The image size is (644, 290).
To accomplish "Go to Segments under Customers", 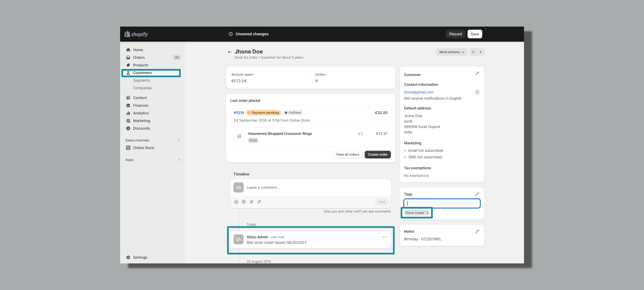I will click(x=141, y=80).
